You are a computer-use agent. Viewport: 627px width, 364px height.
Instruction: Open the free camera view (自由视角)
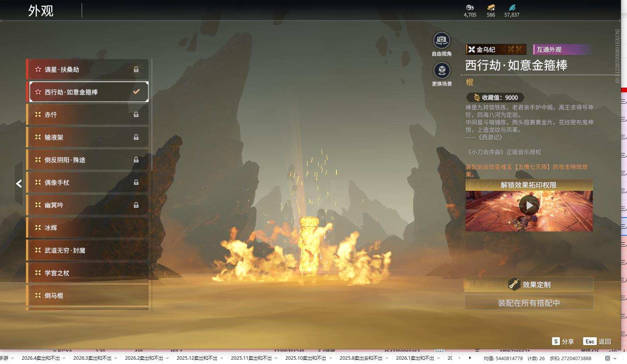pyautogui.click(x=441, y=40)
